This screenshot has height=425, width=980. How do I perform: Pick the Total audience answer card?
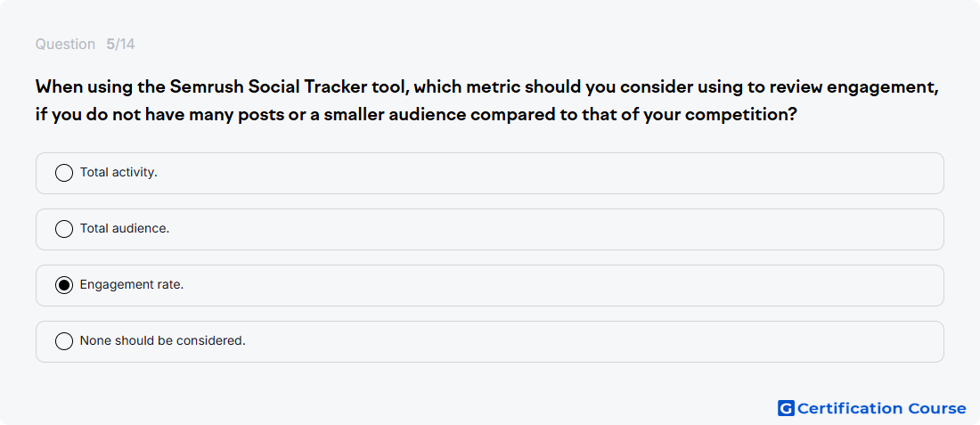[x=489, y=229]
